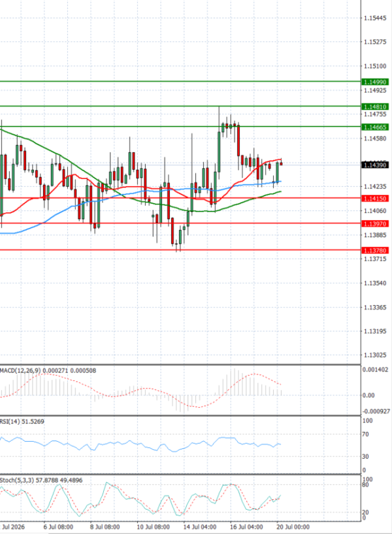Click the 1.14990 resistance level label
Image resolution: width=392 pixels, height=534 pixels.
tap(374, 82)
